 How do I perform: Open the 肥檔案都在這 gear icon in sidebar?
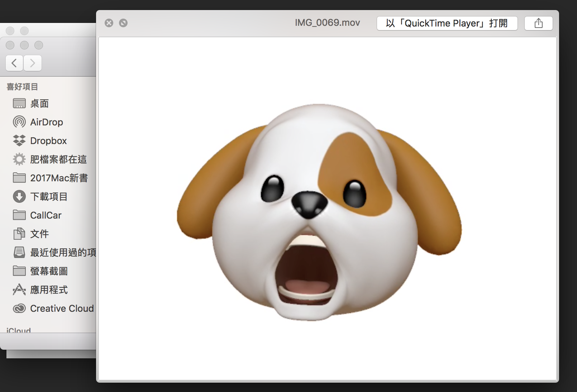[19, 159]
